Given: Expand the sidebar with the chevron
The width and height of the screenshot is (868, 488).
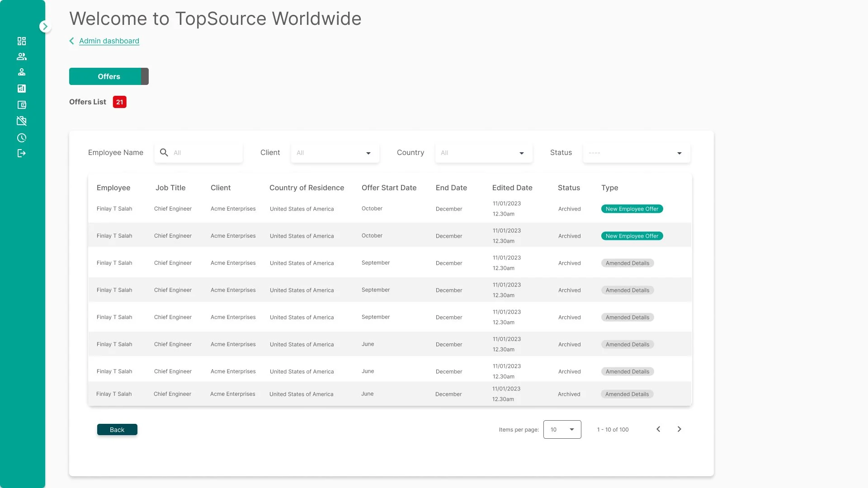Looking at the screenshot, I should pos(45,27).
